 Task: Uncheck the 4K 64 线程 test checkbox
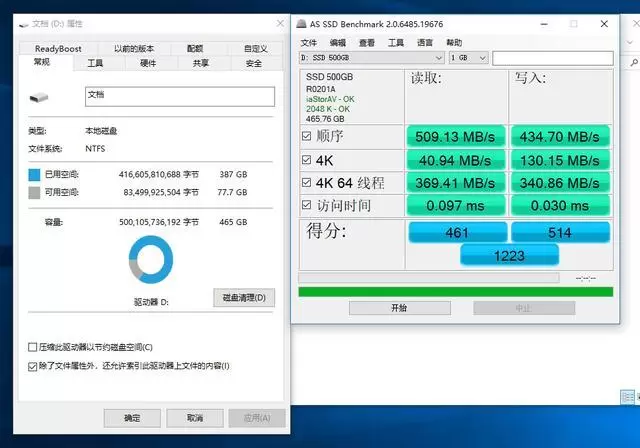(306, 183)
